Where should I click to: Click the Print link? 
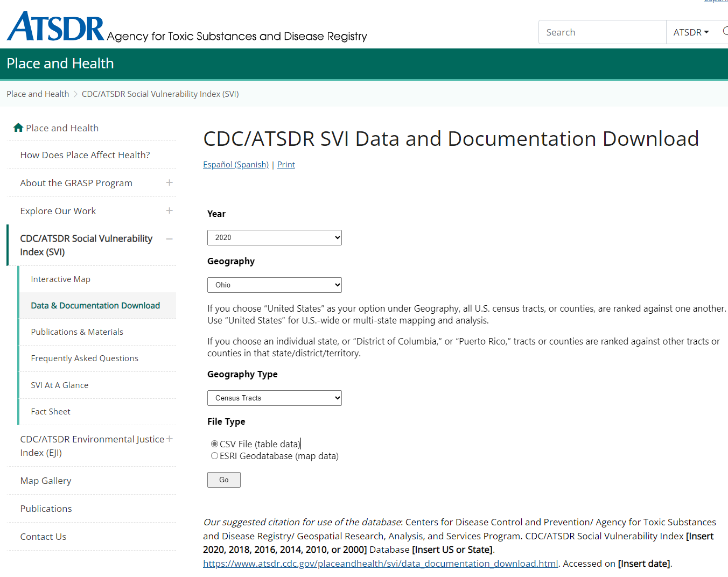point(286,164)
